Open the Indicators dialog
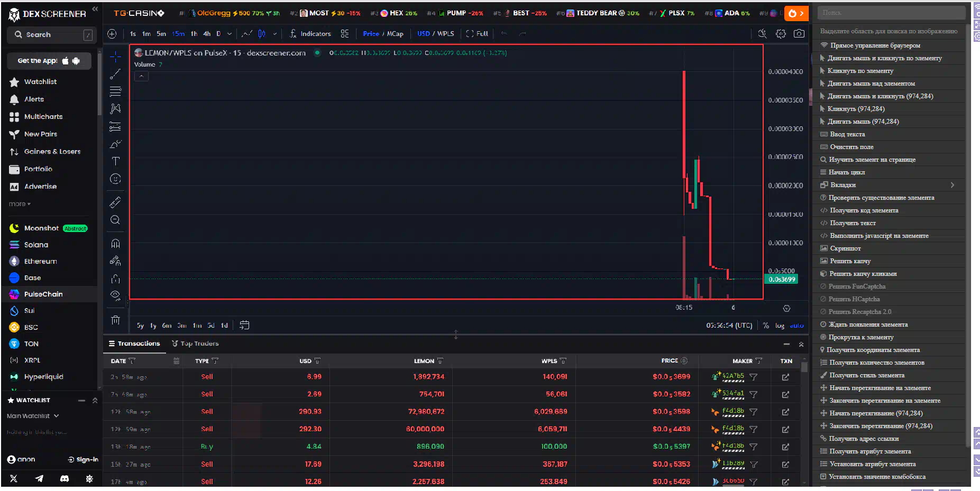 pyautogui.click(x=310, y=34)
